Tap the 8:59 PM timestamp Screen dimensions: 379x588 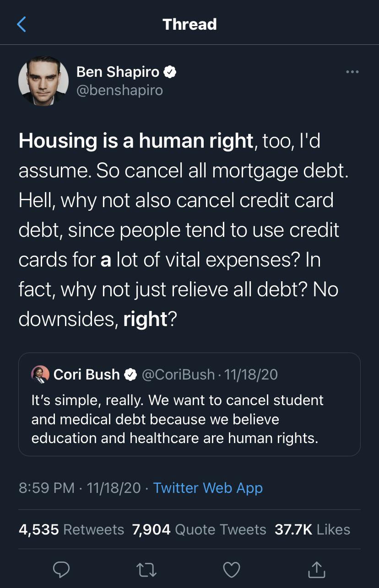coord(46,487)
